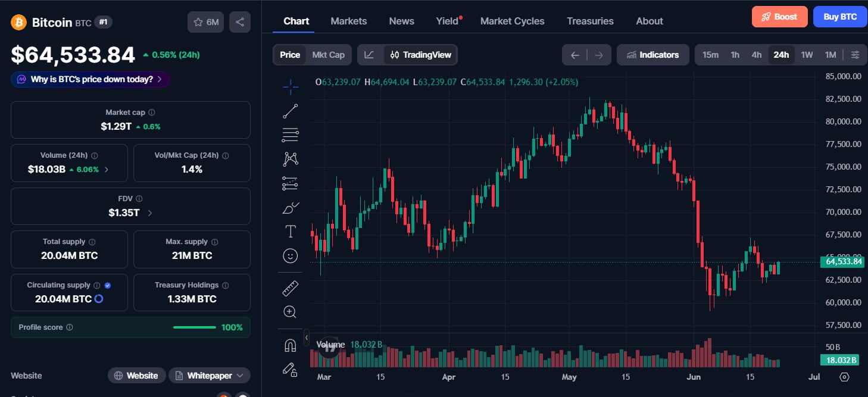This screenshot has width=868, height=397.
Task: Open the About tab
Action: 650,21
